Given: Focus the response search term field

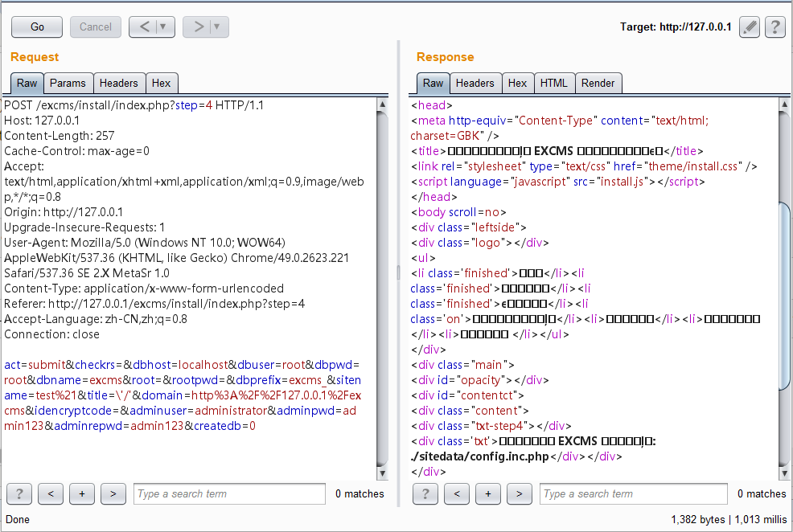Looking at the screenshot, I should (x=634, y=493).
